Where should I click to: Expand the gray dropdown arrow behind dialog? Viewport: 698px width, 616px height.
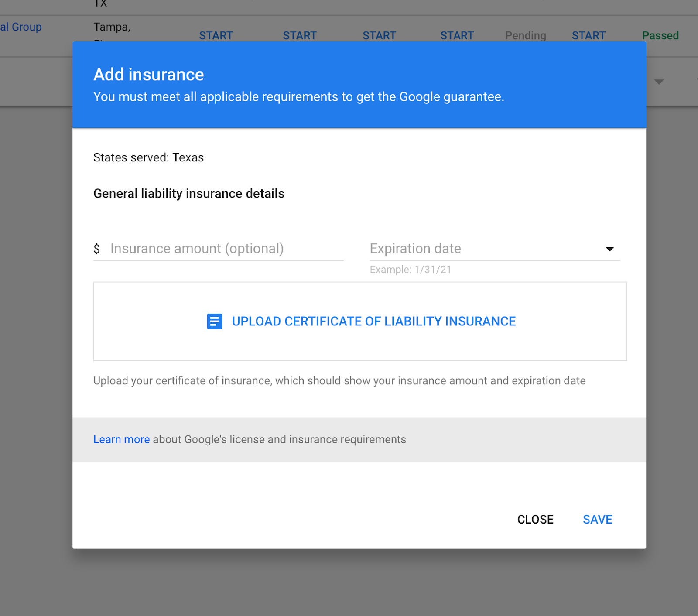[x=659, y=82]
